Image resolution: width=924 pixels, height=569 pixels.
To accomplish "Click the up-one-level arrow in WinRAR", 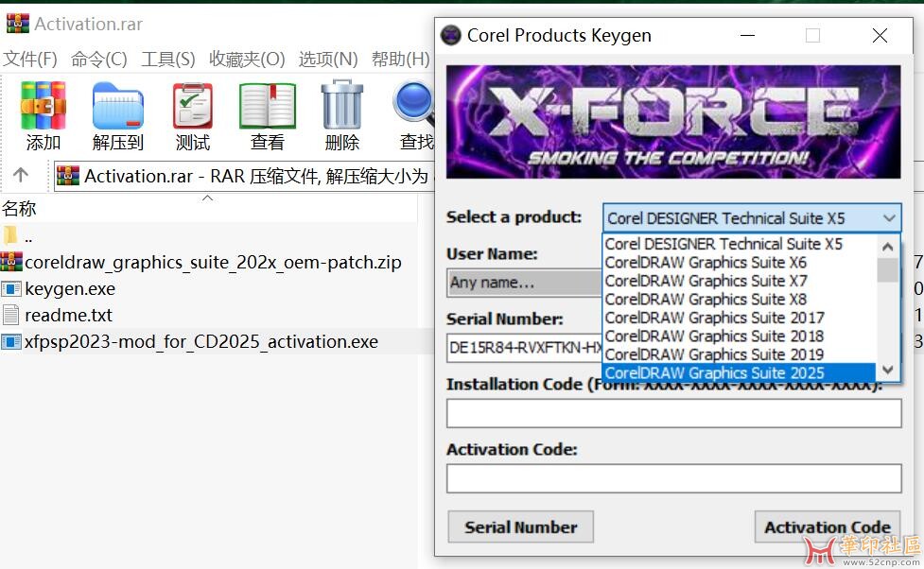I will (21, 174).
